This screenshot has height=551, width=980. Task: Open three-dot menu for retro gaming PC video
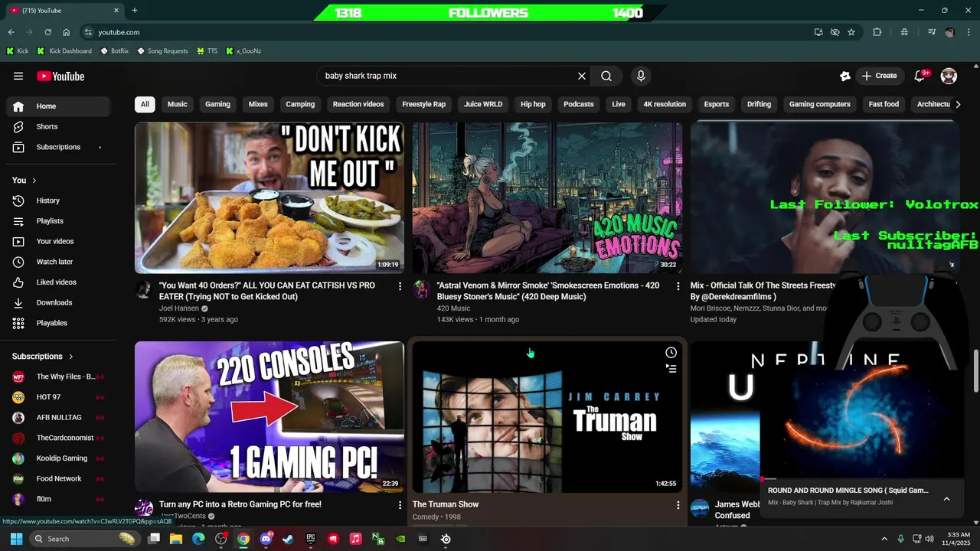[x=400, y=505]
